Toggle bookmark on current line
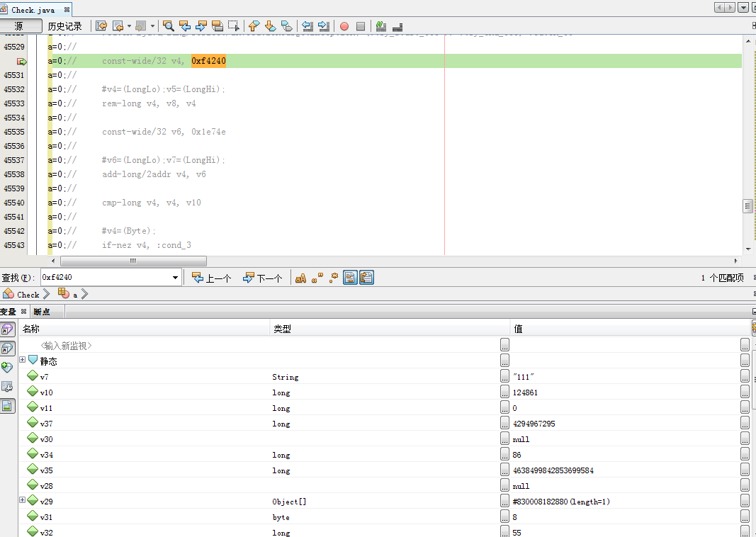Viewport: 756px width, 537px height. coord(287,26)
